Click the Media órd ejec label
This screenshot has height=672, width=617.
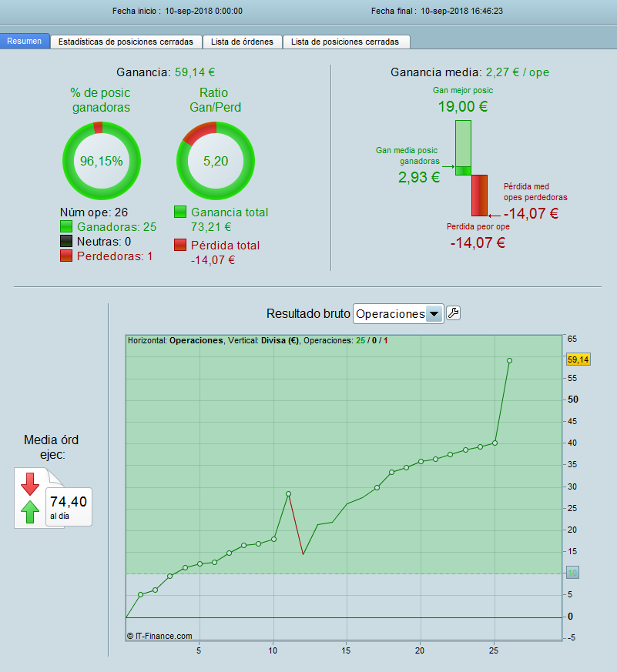51,447
